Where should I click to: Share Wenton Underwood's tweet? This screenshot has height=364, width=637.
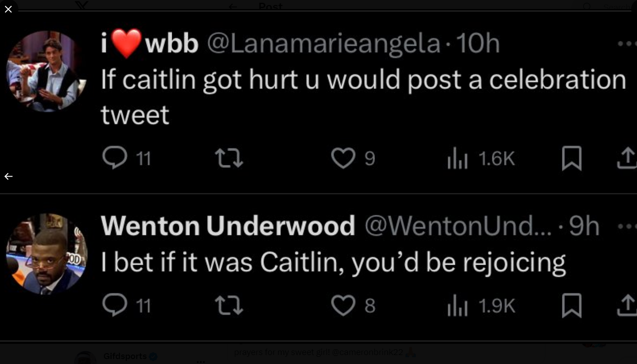point(627,306)
